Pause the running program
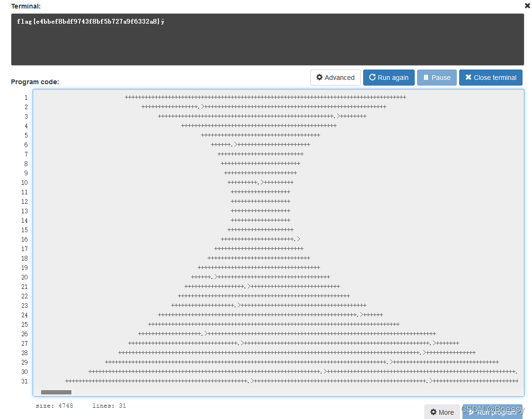The image size is (532, 419). 436,78
